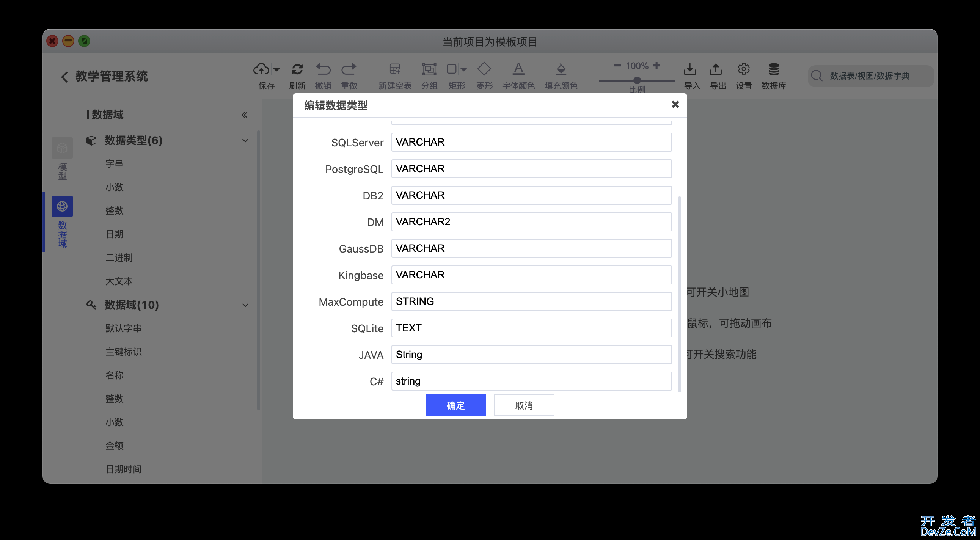Click the PostgreSQL type field
Viewport: 980px width, 540px height.
(531, 169)
